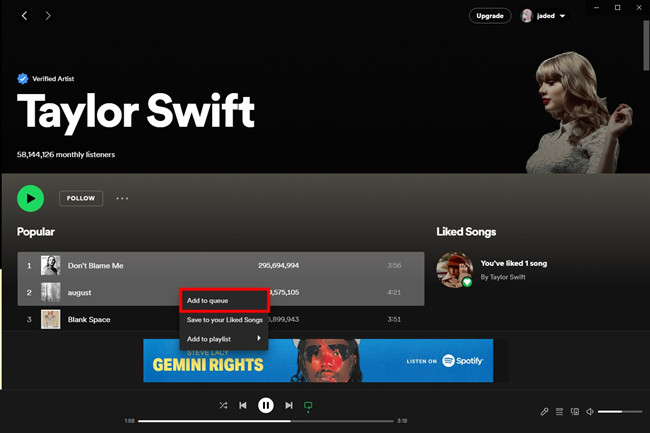The width and height of the screenshot is (650, 433).
Task: Click the blue Verified Artist badge
Action: coord(23,78)
